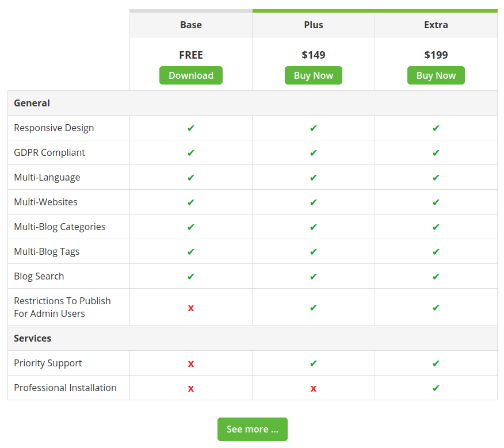Click Responsive Design checkmark in Extra column
Image resolution: width=504 pixels, height=448 pixels.
(x=436, y=128)
